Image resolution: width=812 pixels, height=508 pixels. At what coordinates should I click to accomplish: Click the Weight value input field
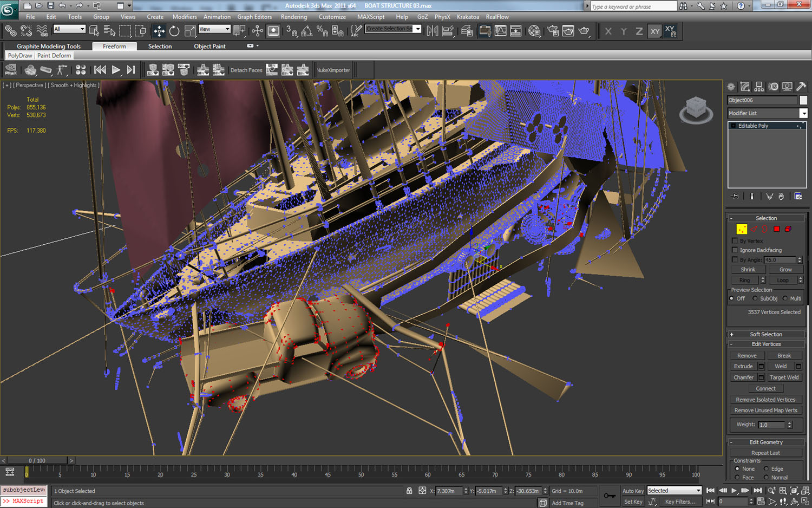tap(772, 425)
